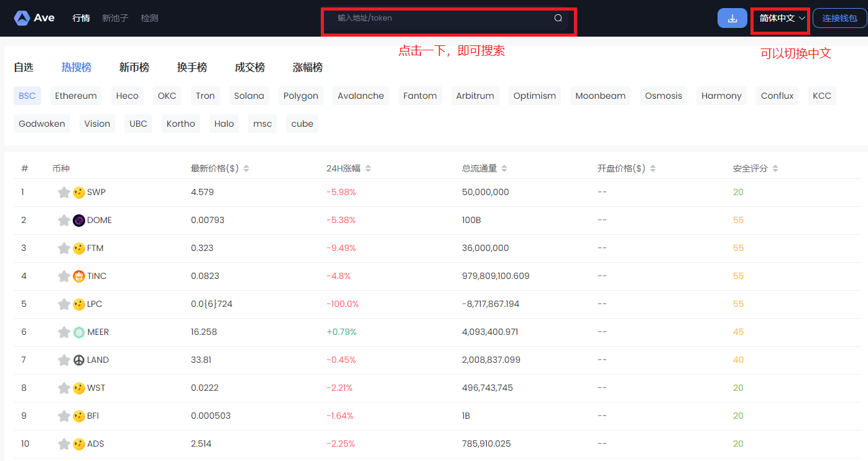Click the MEER token logo icon
This screenshot has height=461, width=868.
click(79, 332)
